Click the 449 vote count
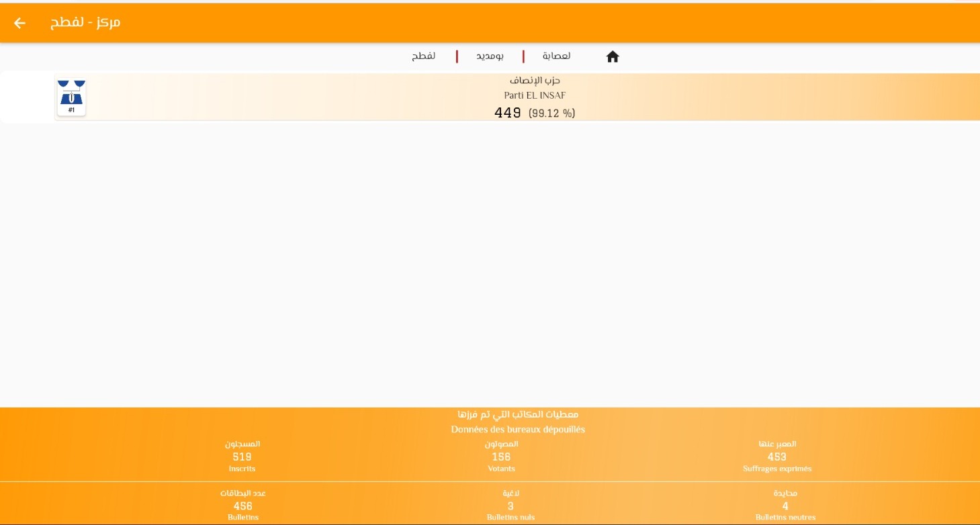The image size is (980, 525). 508,113
